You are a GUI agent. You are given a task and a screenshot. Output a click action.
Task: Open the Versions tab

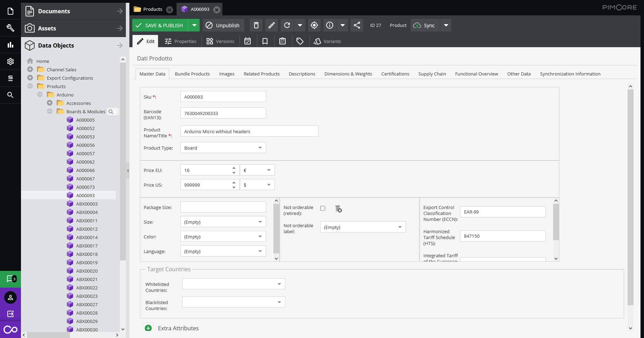tap(220, 41)
